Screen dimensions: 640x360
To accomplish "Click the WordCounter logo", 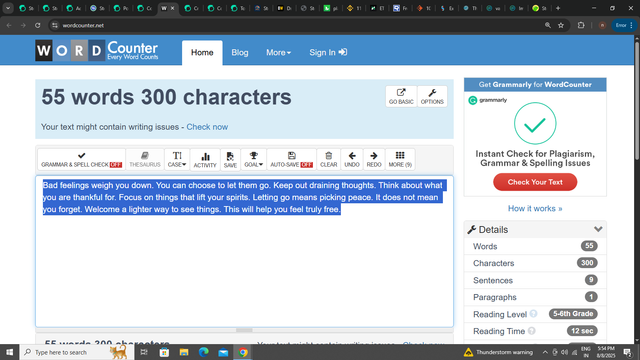I will (x=97, y=51).
